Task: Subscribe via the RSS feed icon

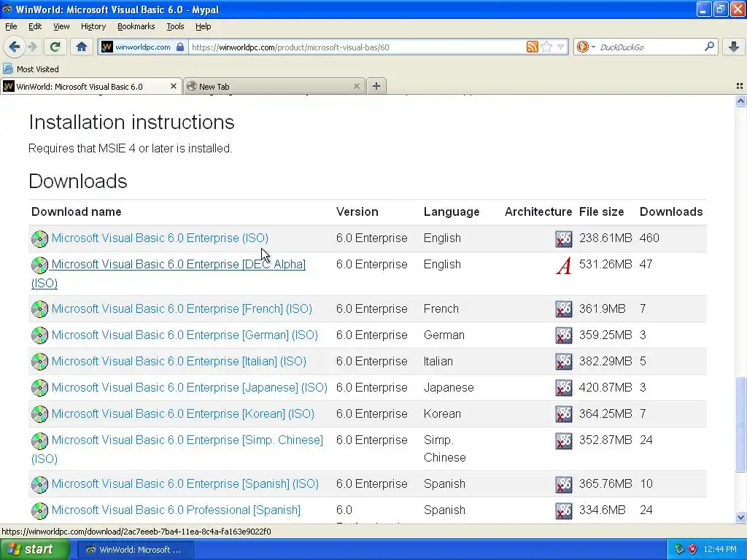Action: click(x=532, y=47)
